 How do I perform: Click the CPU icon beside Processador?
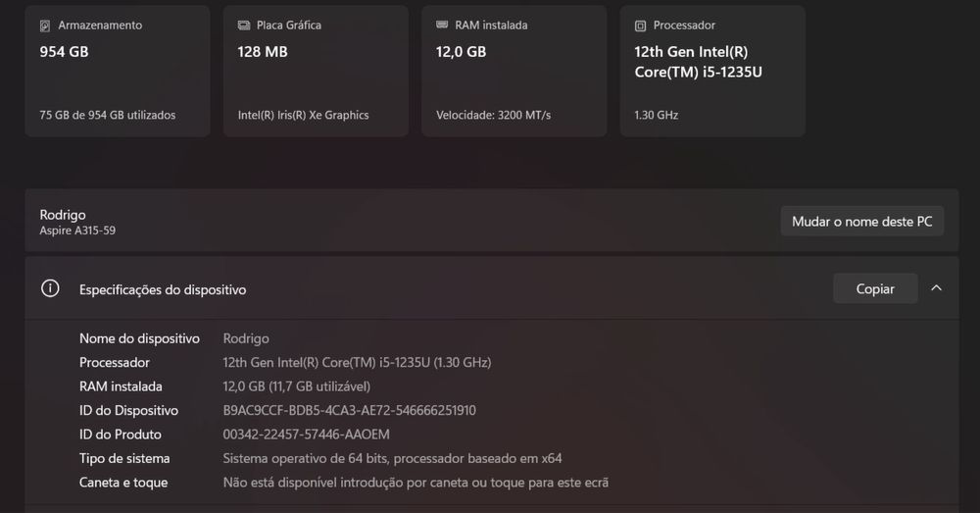(641, 26)
